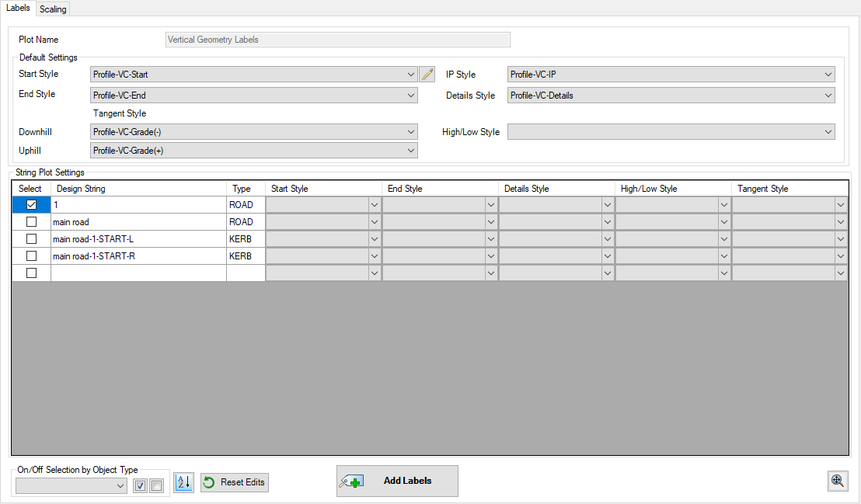Tick the checkbox for main road

point(31,222)
